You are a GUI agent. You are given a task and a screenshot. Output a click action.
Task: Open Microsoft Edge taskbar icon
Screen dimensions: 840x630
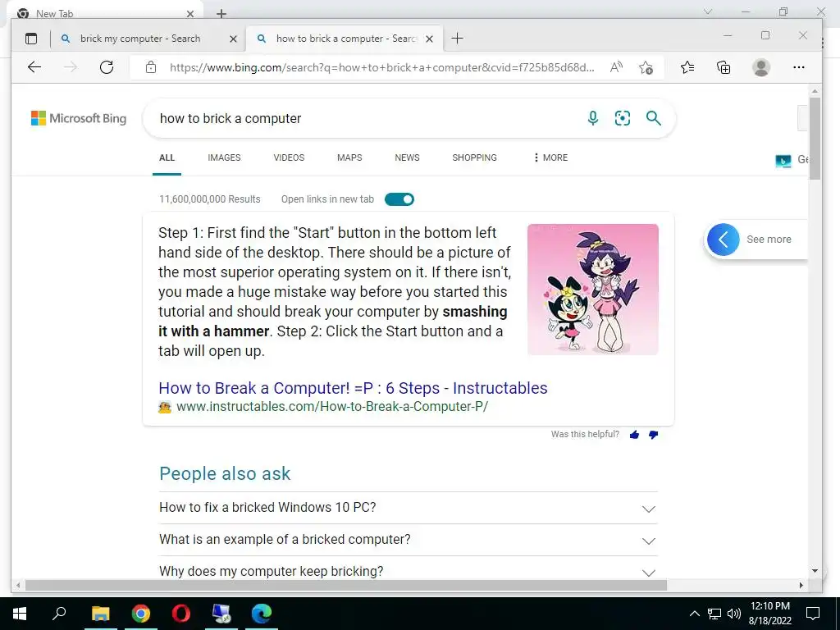point(262,614)
